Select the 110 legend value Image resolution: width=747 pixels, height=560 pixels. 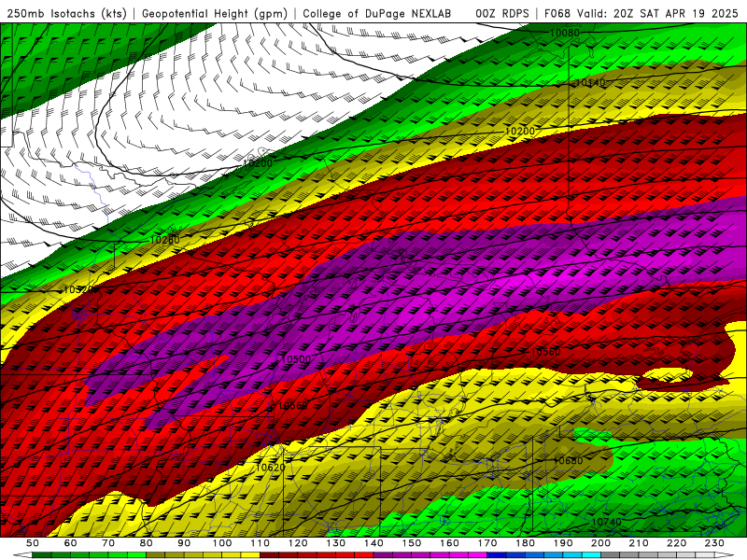click(x=260, y=543)
